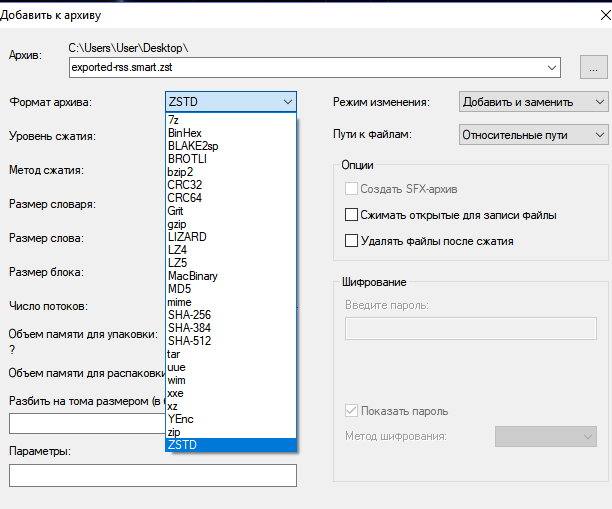Pick BLAKE2sp from format dropdown
Viewport: 612px width, 509px height.
pyautogui.click(x=231, y=146)
